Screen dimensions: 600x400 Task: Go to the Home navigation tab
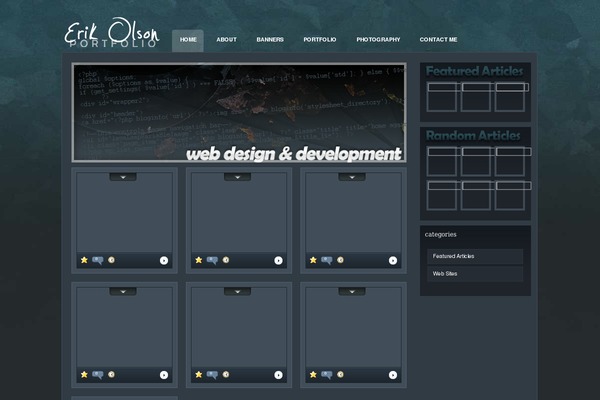coord(188,40)
